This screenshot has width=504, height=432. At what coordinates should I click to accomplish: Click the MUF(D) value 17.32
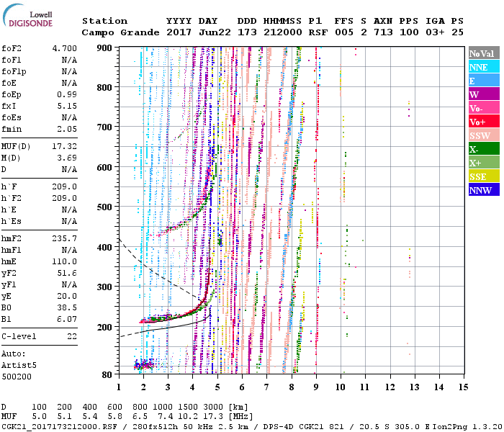pyautogui.click(x=65, y=147)
